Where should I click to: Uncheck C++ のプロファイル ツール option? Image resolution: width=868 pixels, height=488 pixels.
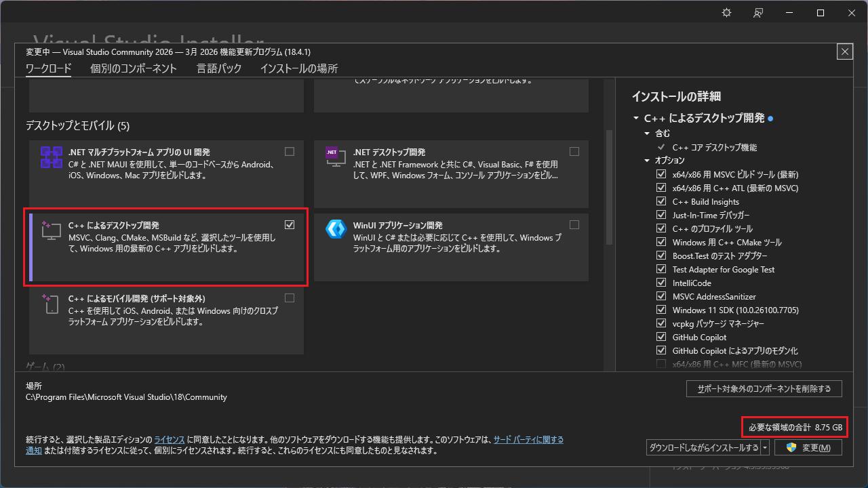tap(661, 228)
